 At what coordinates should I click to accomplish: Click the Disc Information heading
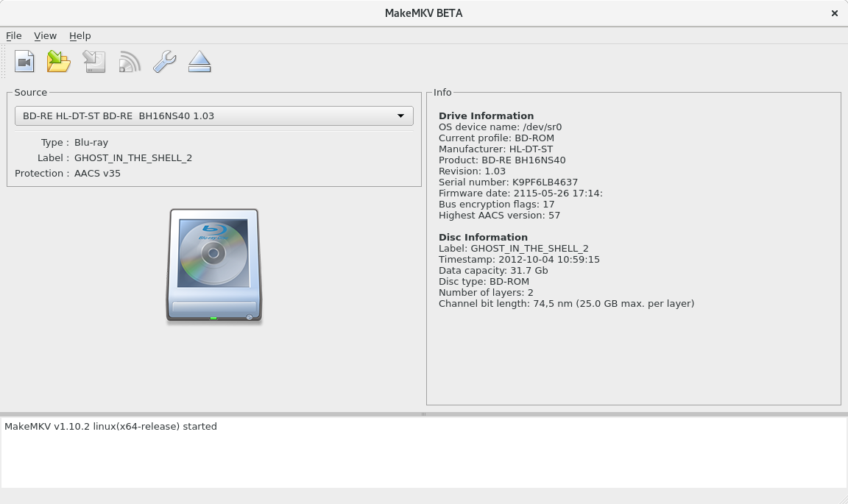tap(483, 237)
